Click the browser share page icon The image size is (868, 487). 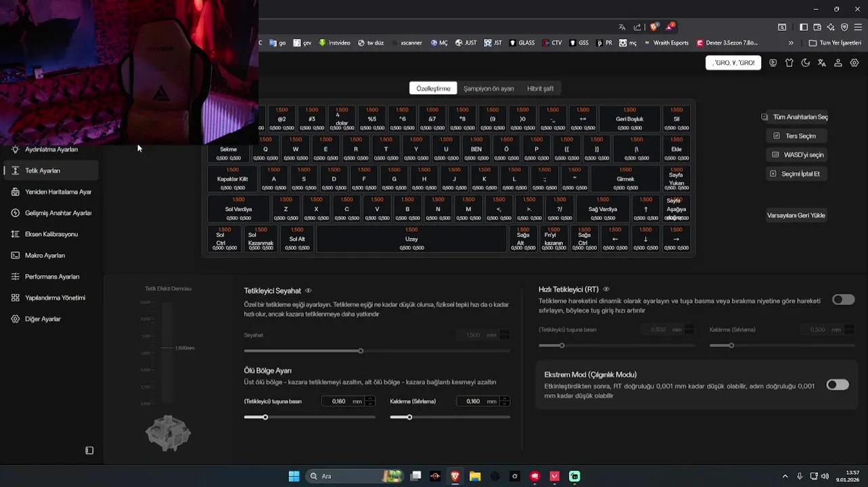coord(637,27)
